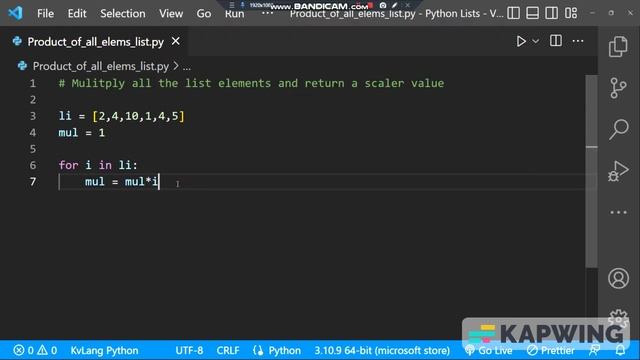Screen dimensions: 640x360
Task: Toggle the bottom panel layout
Action: coord(532,13)
